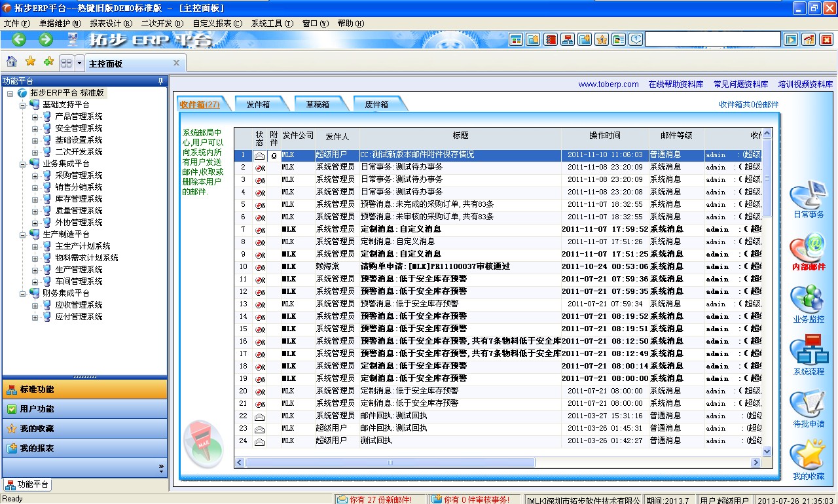Open the 日常事务 shortcut icon

pos(808,198)
